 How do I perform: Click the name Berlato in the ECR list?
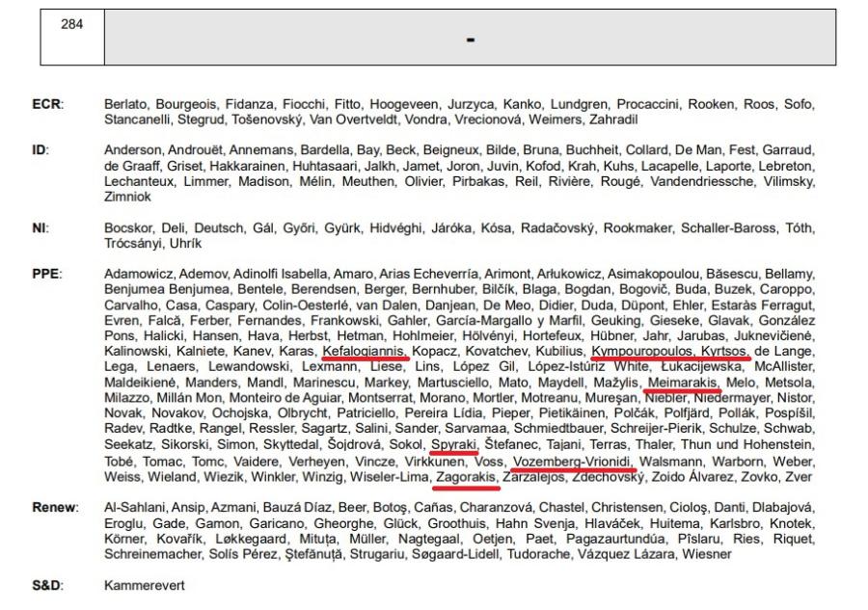coord(125,104)
